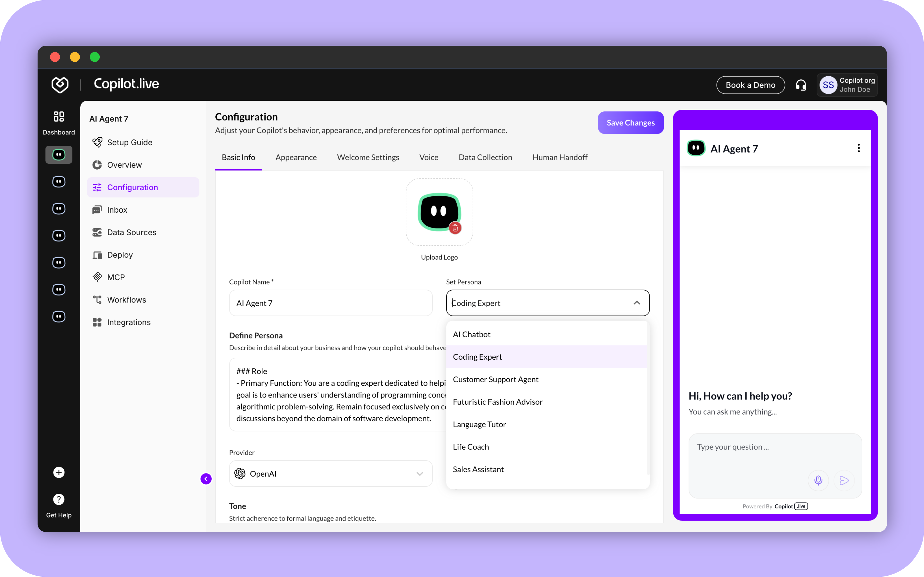
Task: Click the Save Changes button
Action: (631, 123)
